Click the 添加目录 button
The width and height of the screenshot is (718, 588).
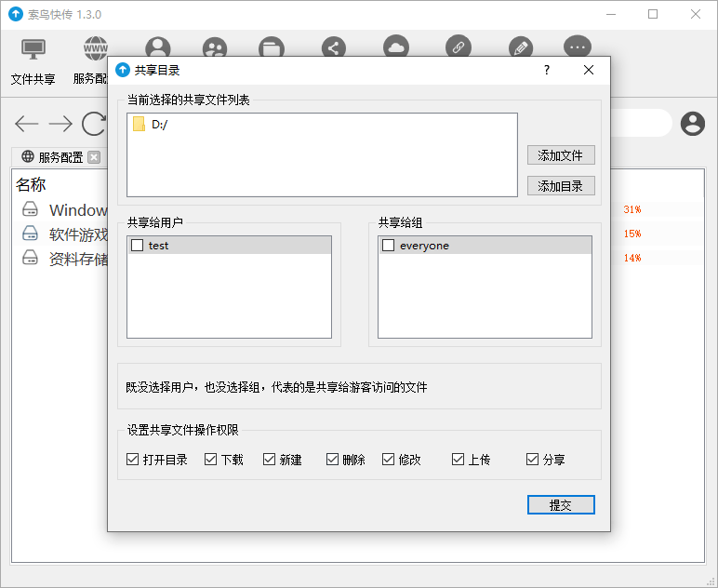[x=560, y=186]
